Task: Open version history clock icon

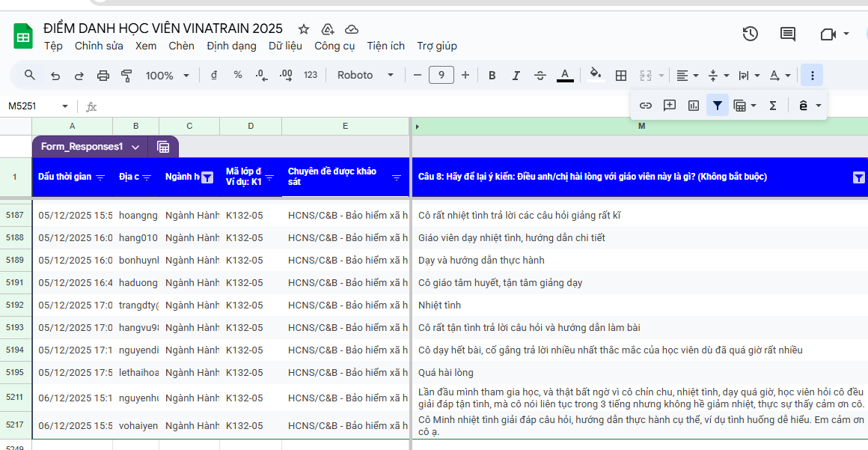Action: point(750,34)
